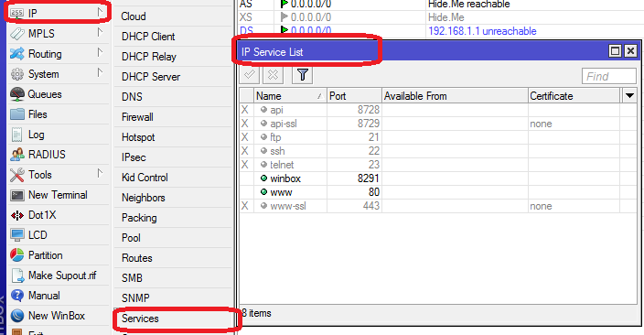
Task: Click the Tools wrench icon
Action: click(x=17, y=175)
